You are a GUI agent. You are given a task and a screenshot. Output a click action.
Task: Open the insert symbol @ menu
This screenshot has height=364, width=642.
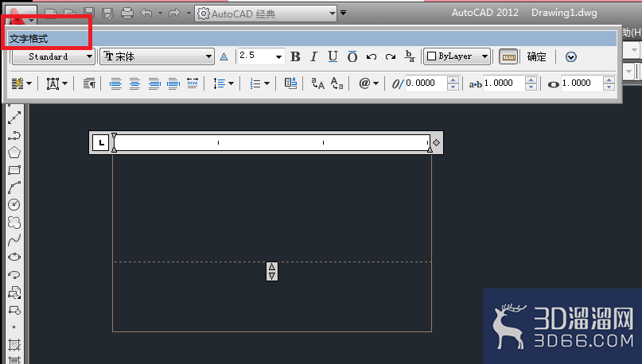click(x=368, y=83)
